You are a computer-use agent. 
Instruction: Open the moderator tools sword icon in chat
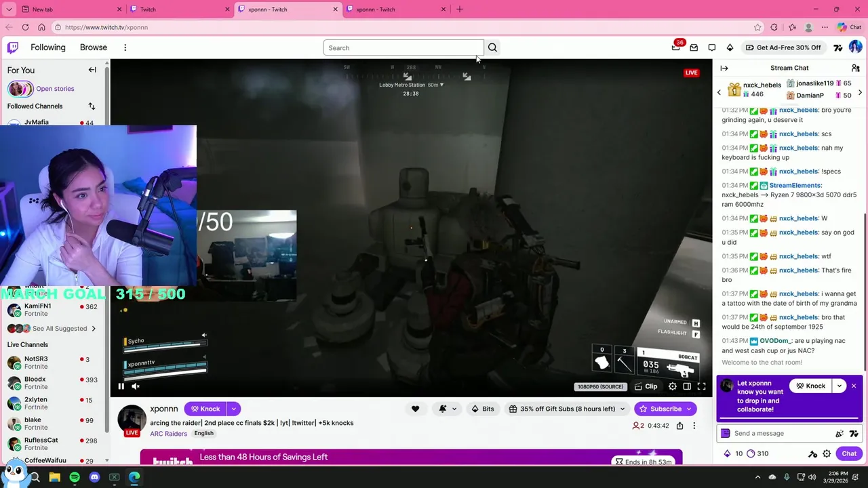tap(812, 453)
